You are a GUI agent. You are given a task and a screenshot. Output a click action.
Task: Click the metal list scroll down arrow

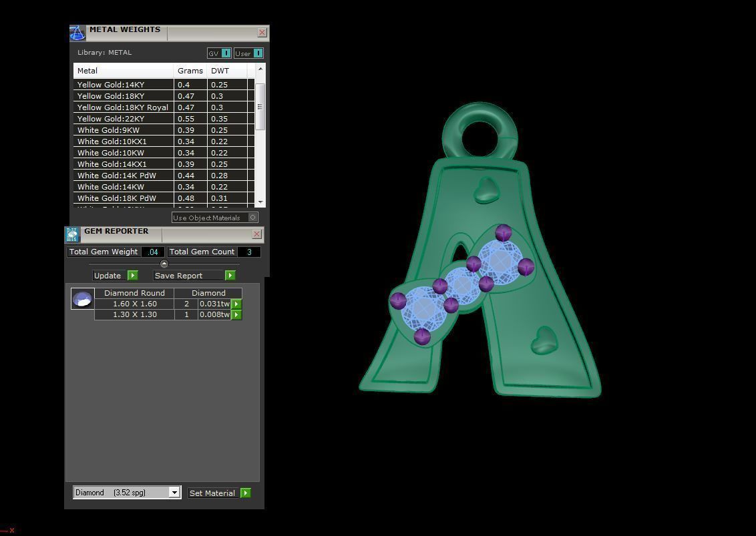[x=260, y=202]
